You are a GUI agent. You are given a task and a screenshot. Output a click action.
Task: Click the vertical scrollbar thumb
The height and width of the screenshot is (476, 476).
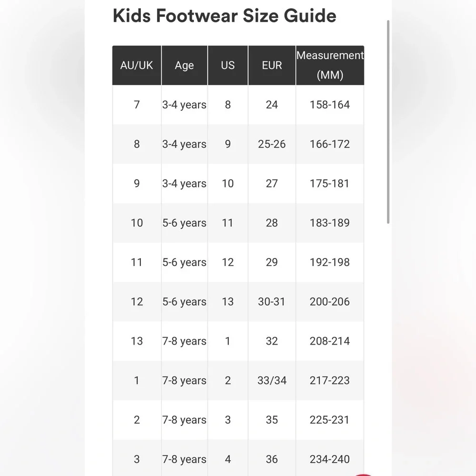(x=388, y=122)
